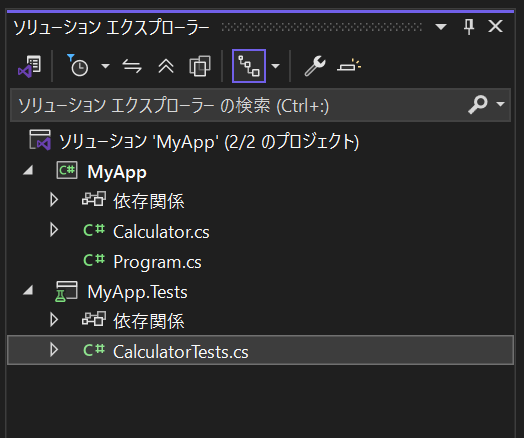This screenshot has width=524, height=438.
Task: Collapse the MyApp.Tests project node
Action: pyautogui.click(x=28, y=290)
